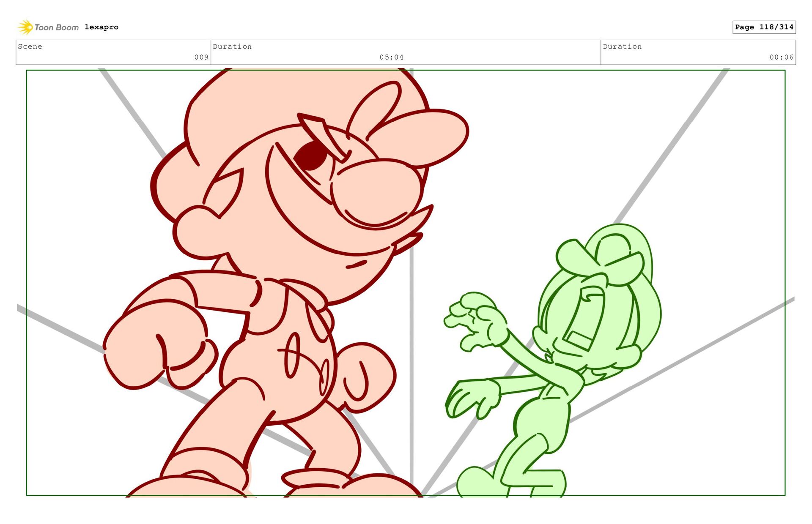Click the duration value '05:04'
Image resolution: width=812 pixels, height=524 pixels.
[x=392, y=57]
